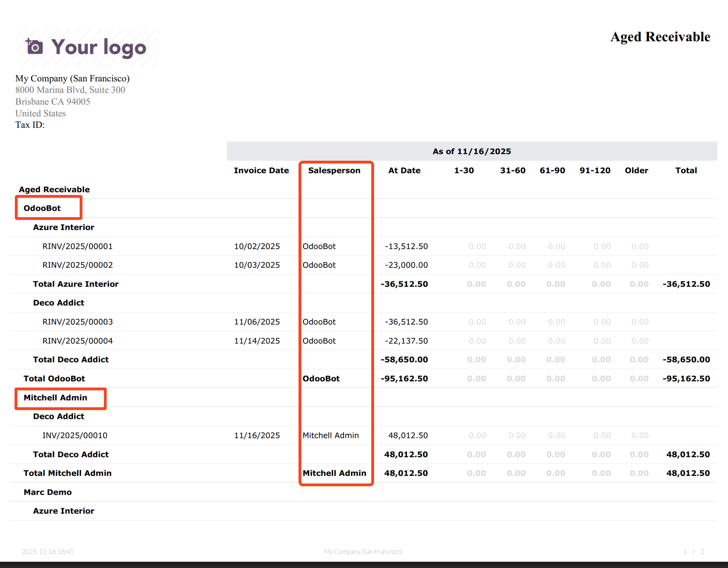Expand the Mitchell Admin group
The image size is (728, 568).
pos(55,398)
